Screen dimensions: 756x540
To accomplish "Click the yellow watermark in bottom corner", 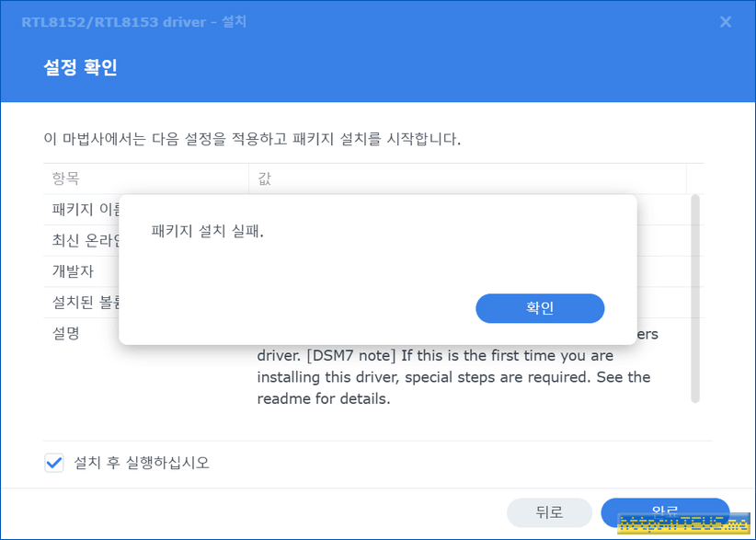I will (x=684, y=523).
